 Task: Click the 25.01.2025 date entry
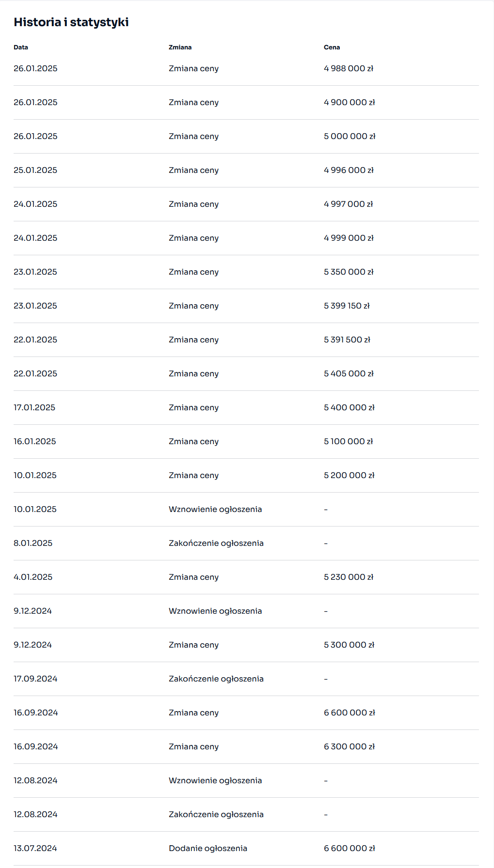[35, 170]
